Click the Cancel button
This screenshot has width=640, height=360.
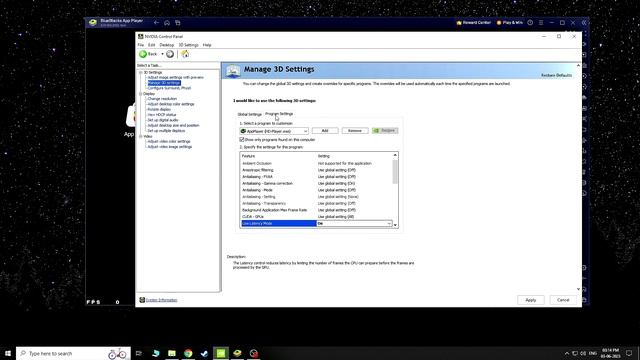(563, 300)
